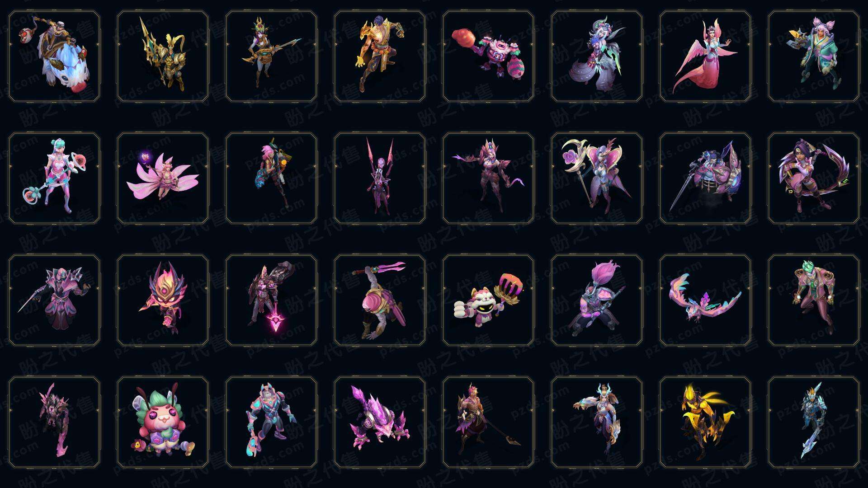Select the green-masked figure in pink suit

pos(814,300)
